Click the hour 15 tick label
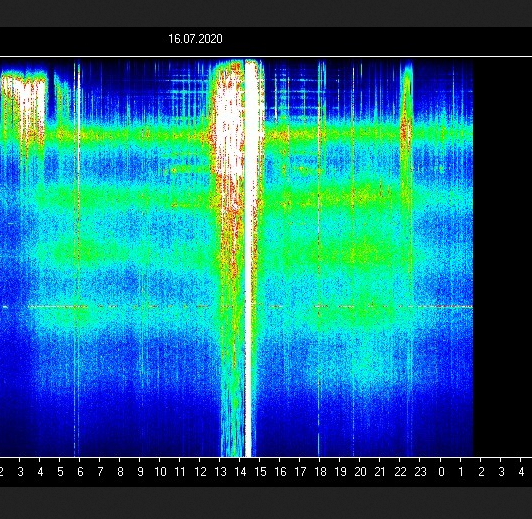 point(260,472)
